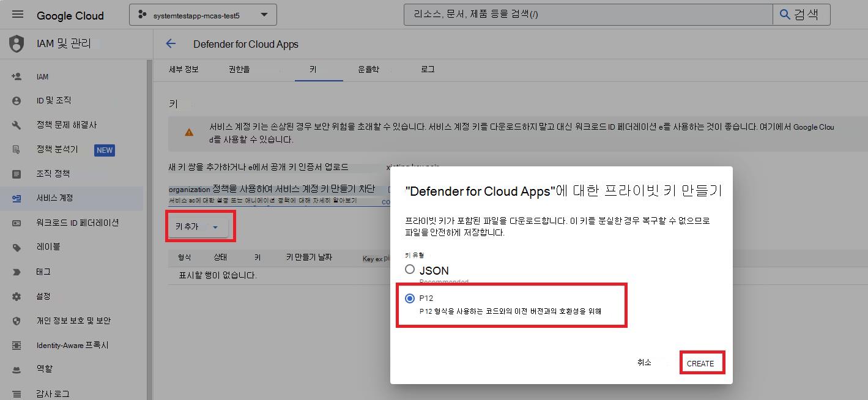Viewport: 868px width, 400px height.
Task: Click the ID 및 조직 person icon
Action: (17, 100)
